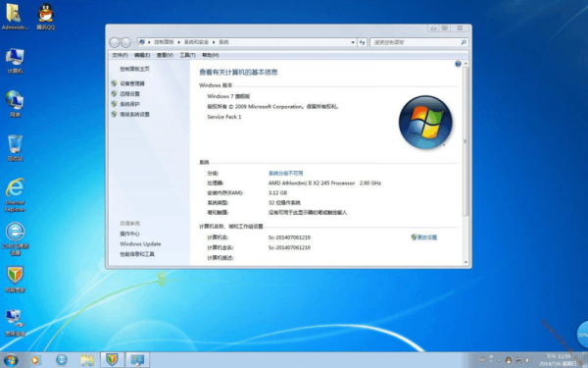Click the volume speaker tray icon
The image size is (588, 368).
click(527, 360)
